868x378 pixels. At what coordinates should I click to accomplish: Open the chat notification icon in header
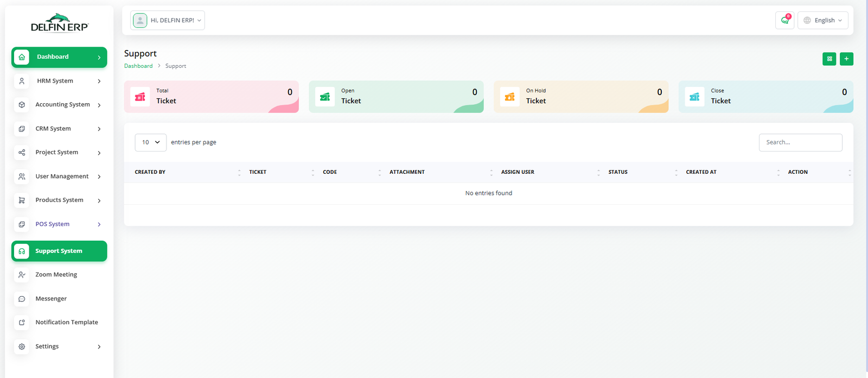(784, 20)
